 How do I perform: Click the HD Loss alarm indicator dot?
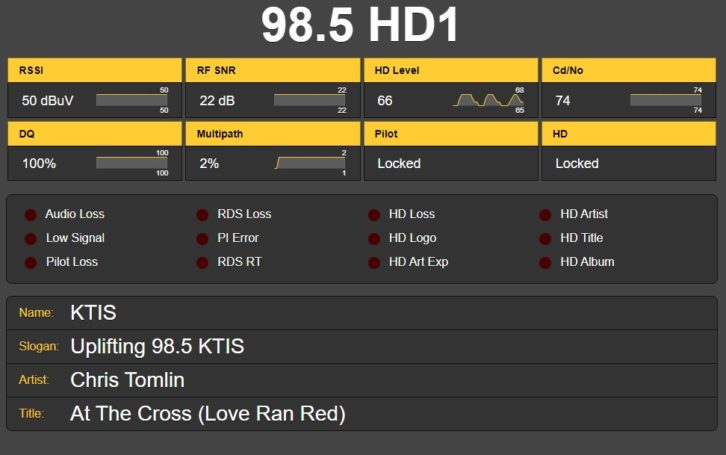(x=374, y=215)
